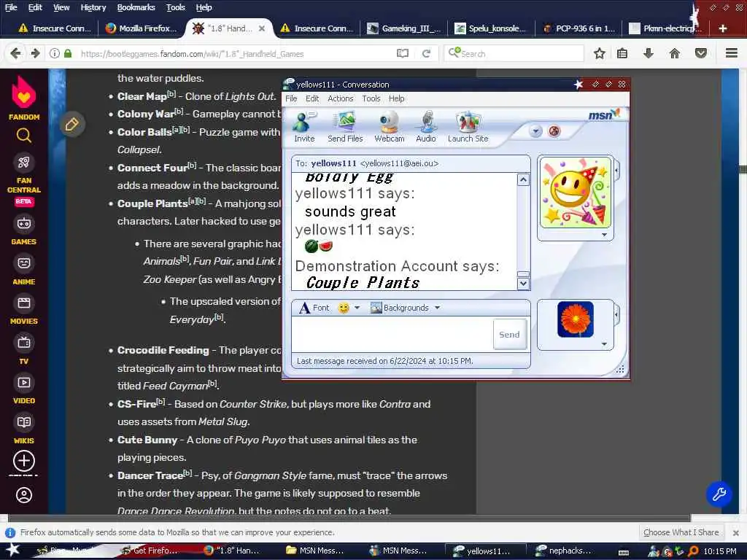The width and height of the screenshot is (747, 560).
Task: Open the Font letter A button
Action: click(314, 308)
